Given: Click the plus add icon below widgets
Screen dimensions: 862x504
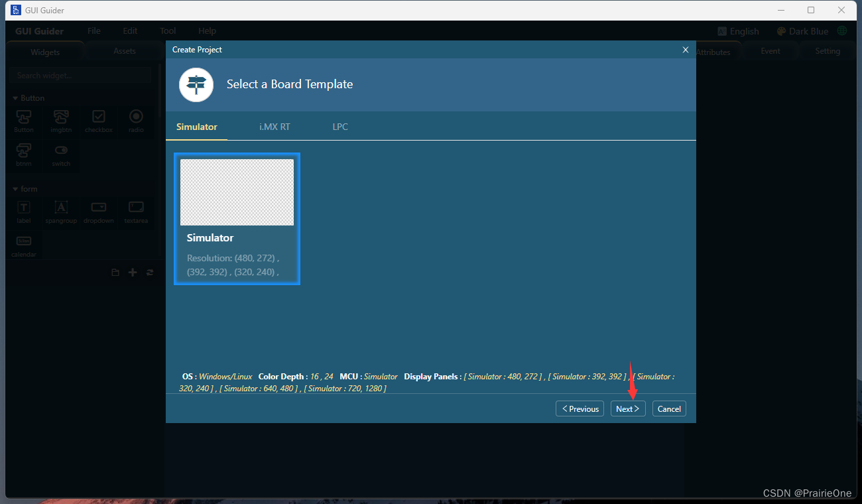Looking at the screenshot, I should pos(133,273).
